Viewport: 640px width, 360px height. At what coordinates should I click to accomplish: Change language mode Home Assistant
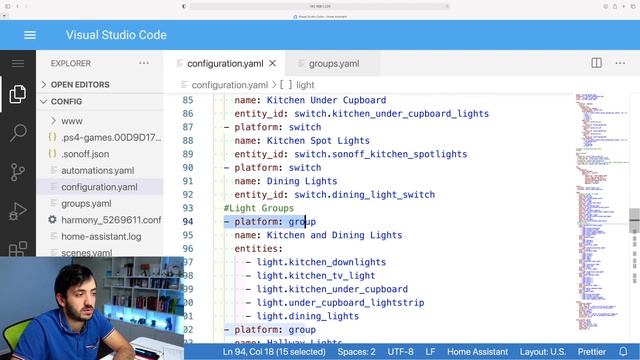477,351
